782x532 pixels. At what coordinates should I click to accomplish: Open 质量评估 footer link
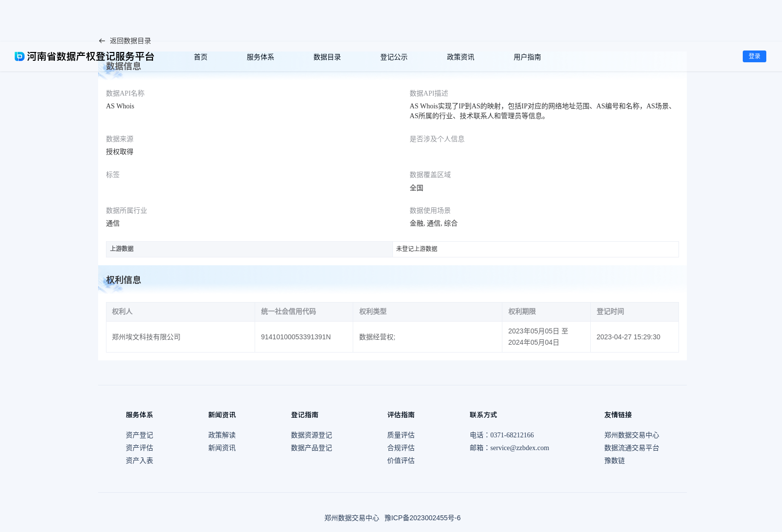[x=401, y=435]
